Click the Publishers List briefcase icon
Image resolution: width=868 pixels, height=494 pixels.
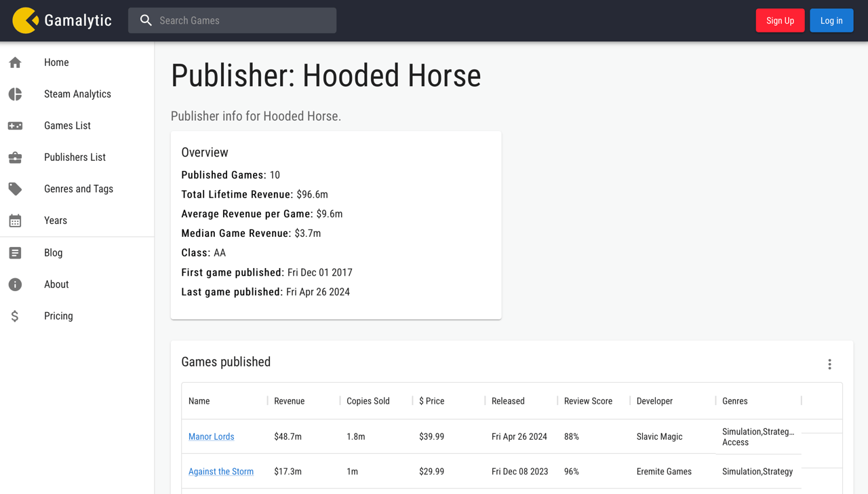pyautogui.click(x=15, y=157)
